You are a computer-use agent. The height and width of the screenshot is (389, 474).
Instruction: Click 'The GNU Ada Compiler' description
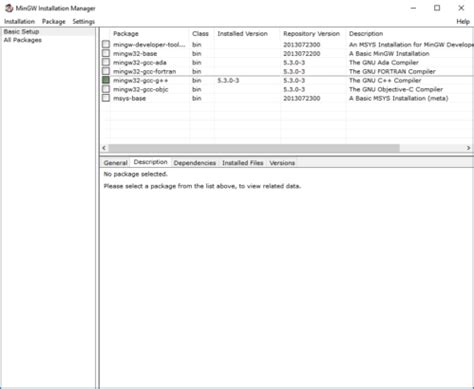[x=384, y=63]
